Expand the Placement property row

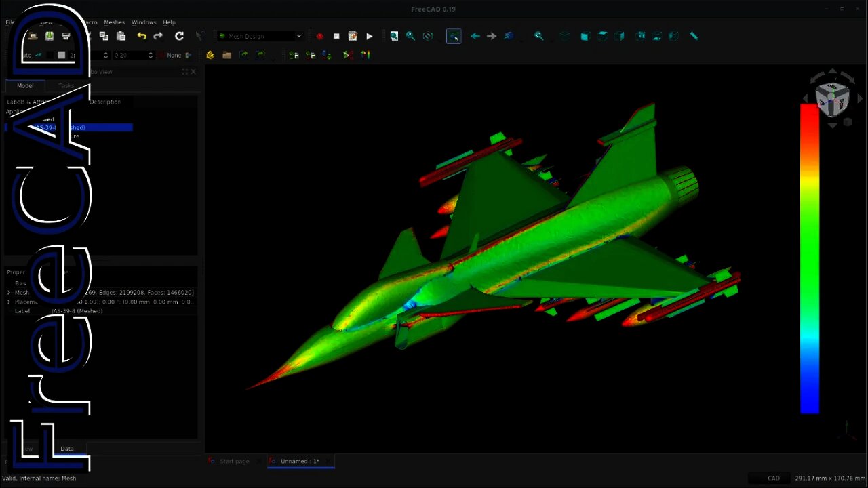click(9, 302)
